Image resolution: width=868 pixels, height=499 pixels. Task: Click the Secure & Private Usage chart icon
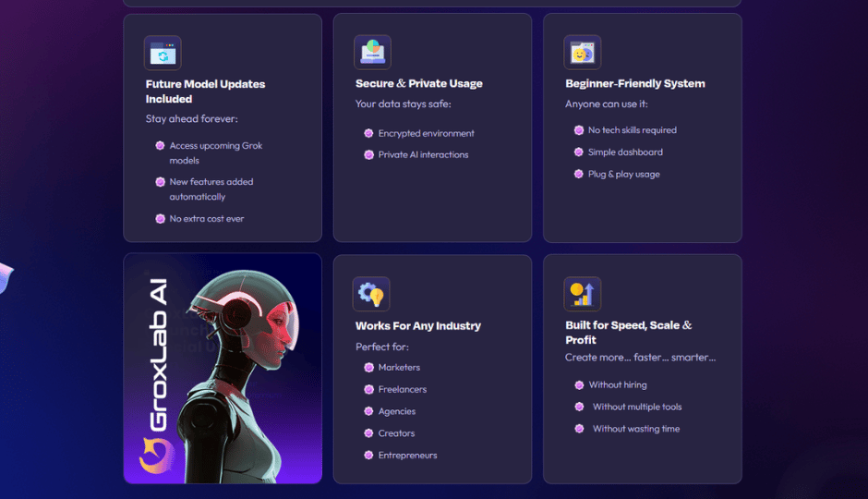pyautogui.click(x=372, y=52)
